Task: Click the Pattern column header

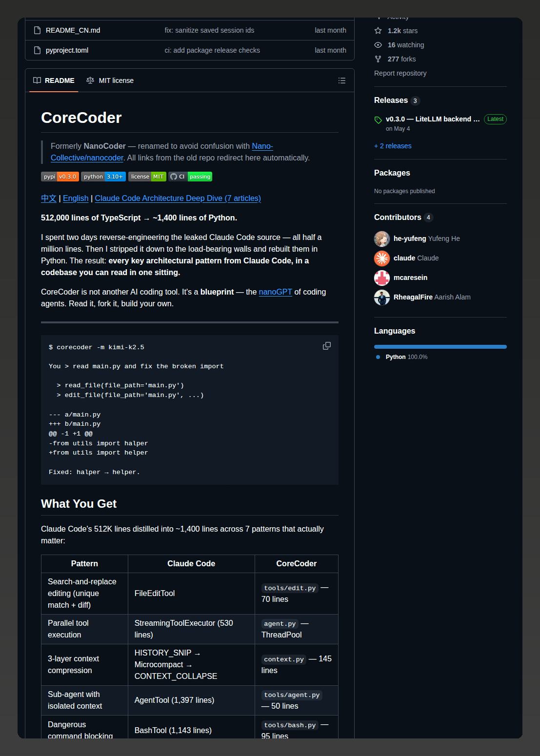Action: tap(84, 563)
